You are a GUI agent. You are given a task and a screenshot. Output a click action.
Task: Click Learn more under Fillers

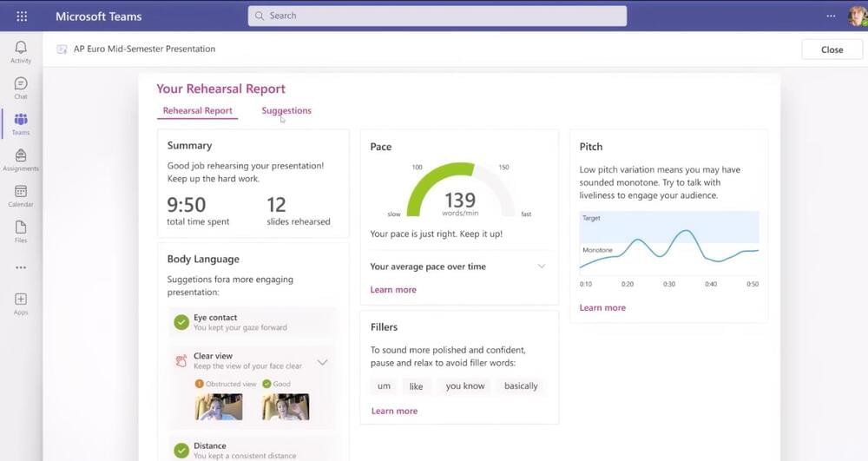(394, 411)
